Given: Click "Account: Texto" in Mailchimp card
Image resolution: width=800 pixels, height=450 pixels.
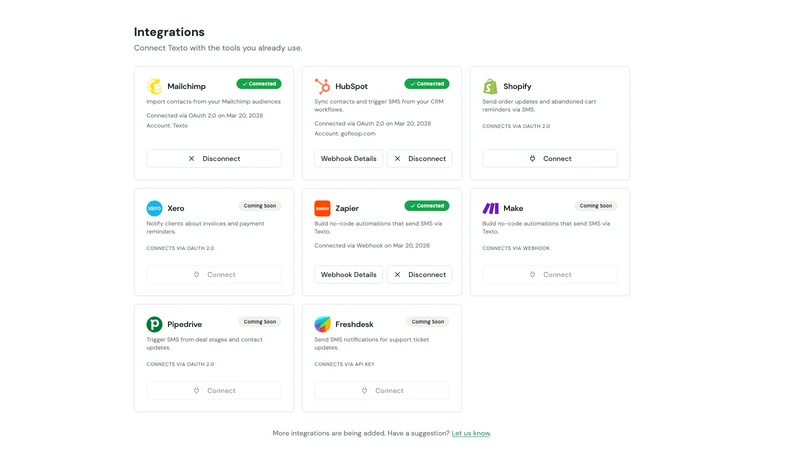Looking at the screenshot, I should tap(167, 126).
